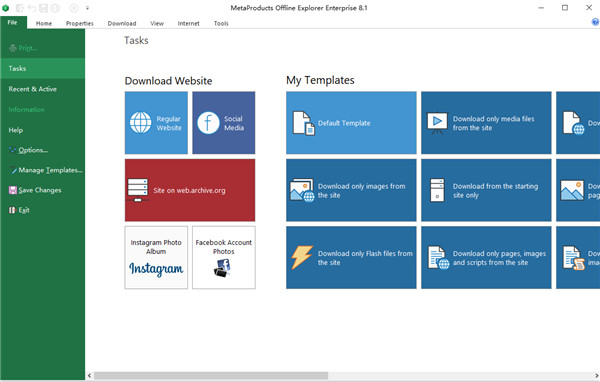Open the blue help icon at ribbon right
The height and width of the screenshot is (382, 600).
point(595,22)
